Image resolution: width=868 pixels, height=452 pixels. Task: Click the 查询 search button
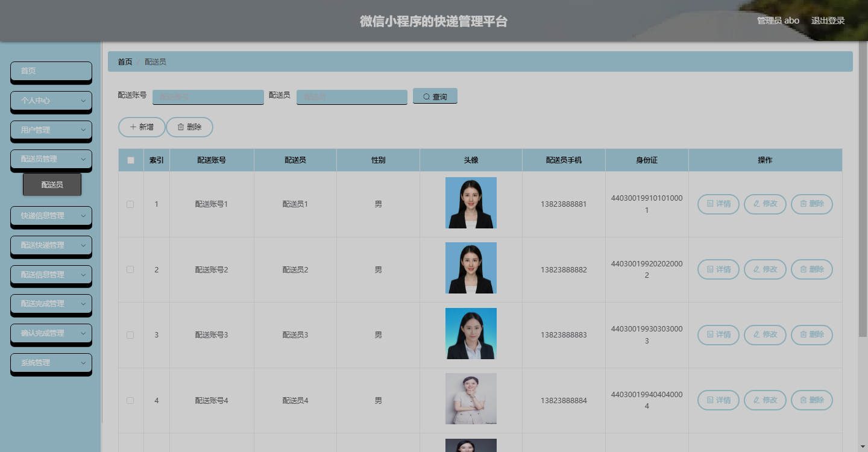click(435, 96)
